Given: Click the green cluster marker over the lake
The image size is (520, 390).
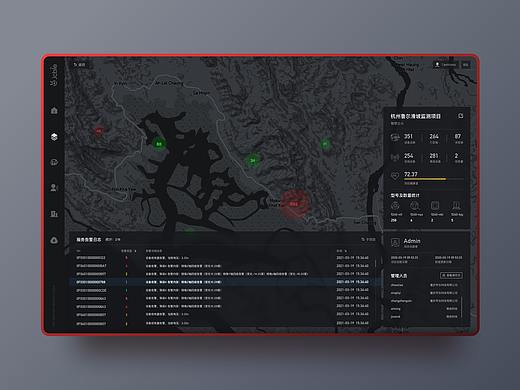Looking at the screenshot, I should 159,144.
